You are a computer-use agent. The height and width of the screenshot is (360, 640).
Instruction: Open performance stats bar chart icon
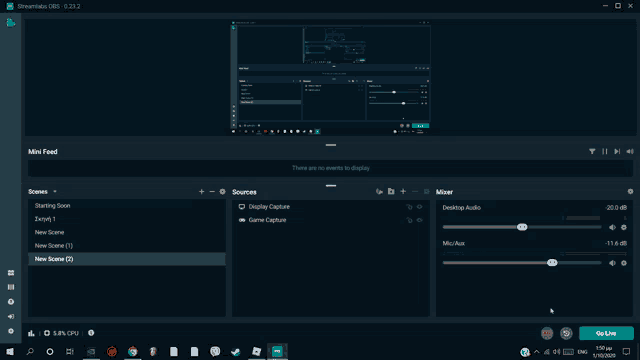(31, 333)
